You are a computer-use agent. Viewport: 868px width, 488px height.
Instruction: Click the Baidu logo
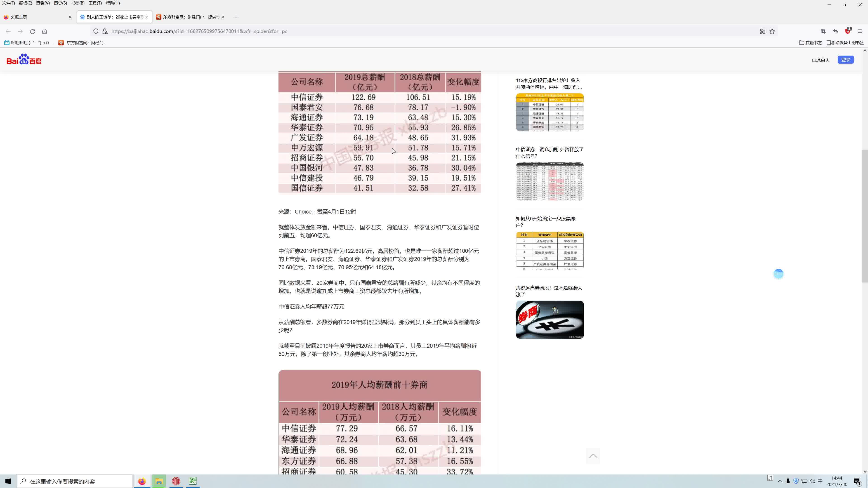click(24, 59)
